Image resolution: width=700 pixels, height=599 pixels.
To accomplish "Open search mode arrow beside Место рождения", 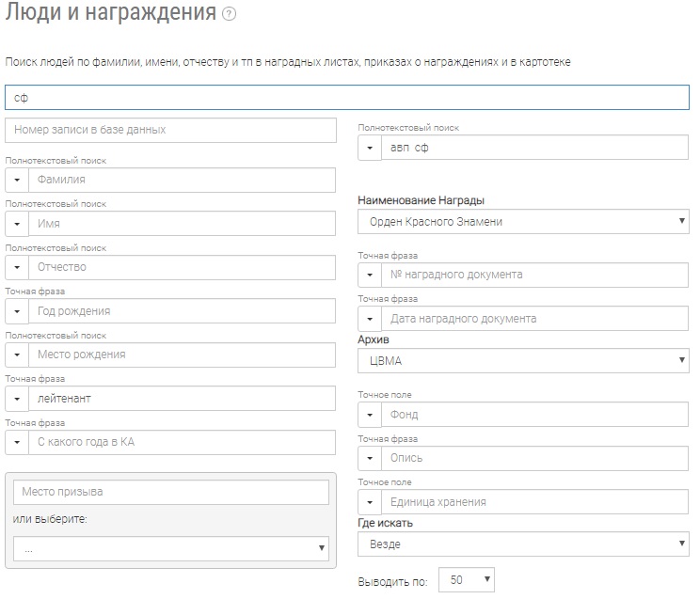I will coord(17,355).
